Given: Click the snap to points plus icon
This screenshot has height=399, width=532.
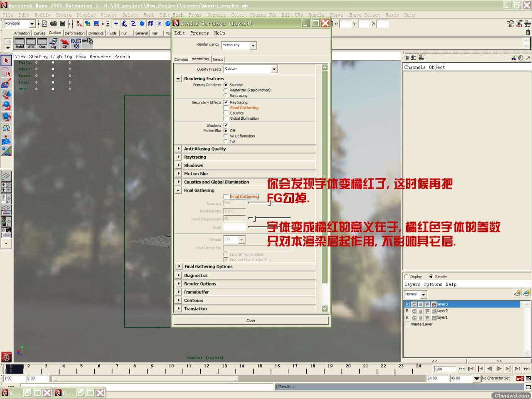Looking at the screenshot, I should pos(116,24).
